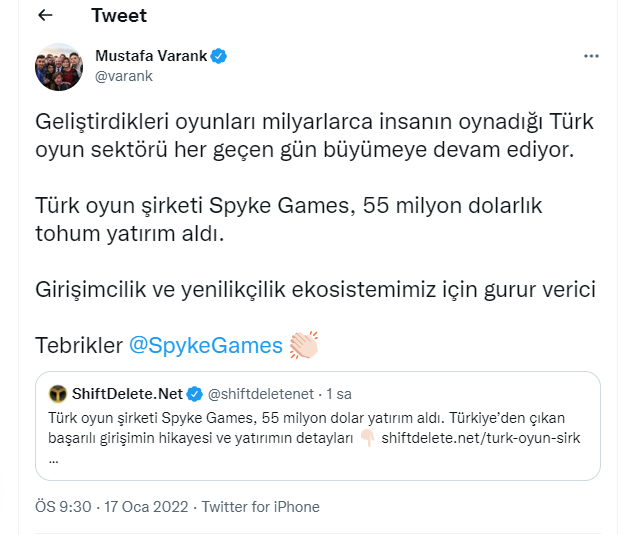Click the 'Tweet' page header title

118,16
